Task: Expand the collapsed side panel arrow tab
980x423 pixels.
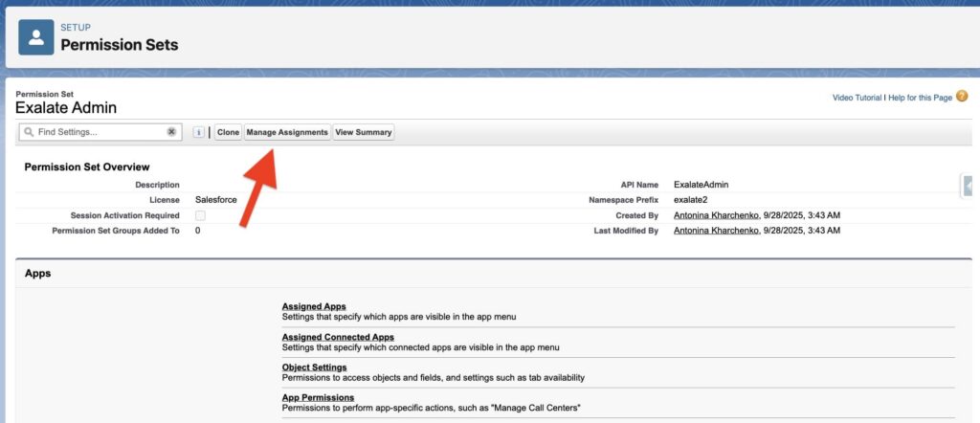Action: 969,186
